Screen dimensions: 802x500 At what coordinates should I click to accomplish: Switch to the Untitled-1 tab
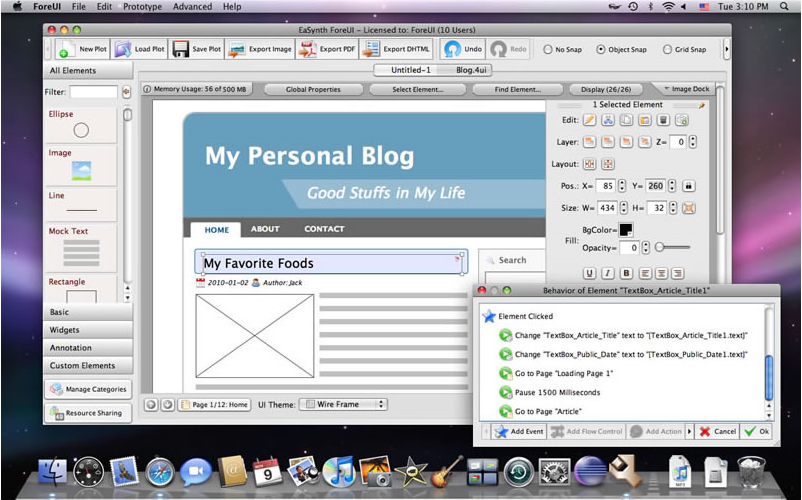[x=411, y=70]
